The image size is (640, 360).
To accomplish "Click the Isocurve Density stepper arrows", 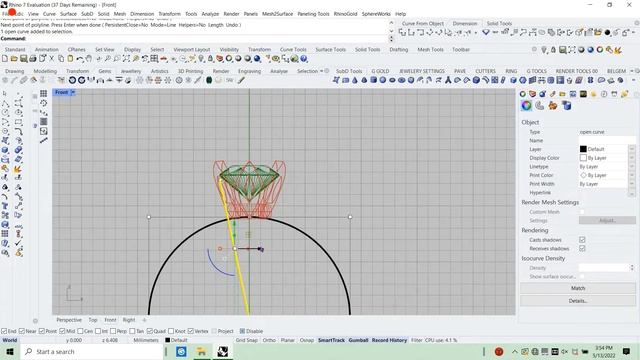I will (632, 268).
